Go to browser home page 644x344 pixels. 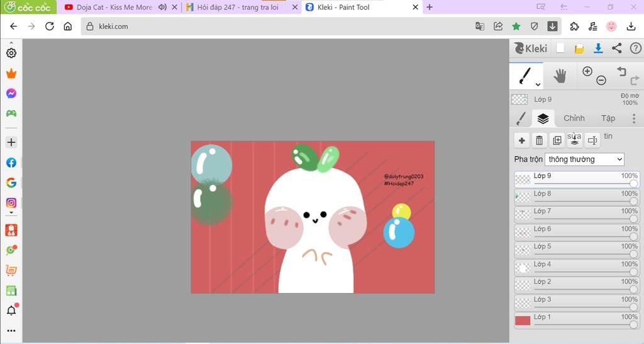[x=68, y=26]
